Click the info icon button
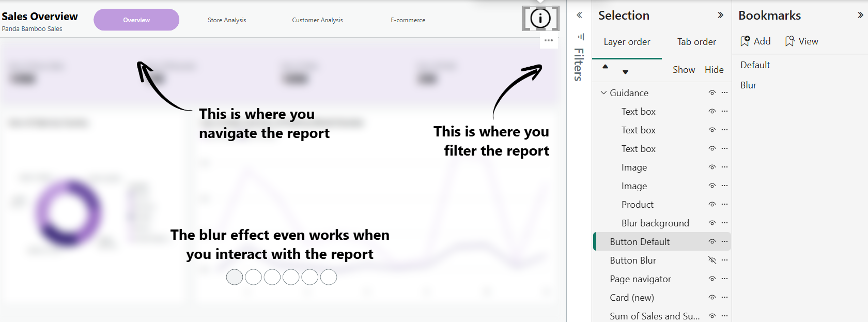 540,19
